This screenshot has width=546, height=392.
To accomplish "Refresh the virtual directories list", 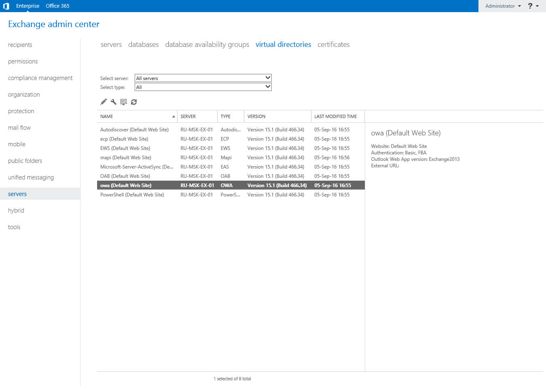I will click(134, 102).
